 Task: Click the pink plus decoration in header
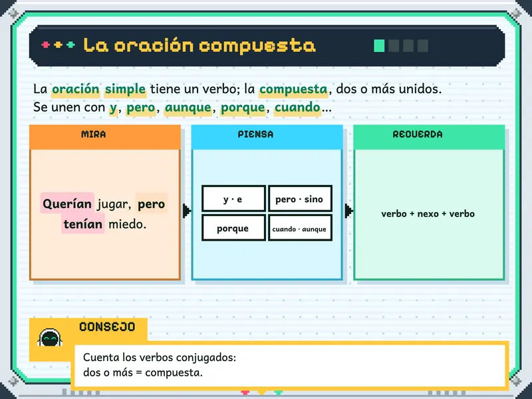coord(46,45)
